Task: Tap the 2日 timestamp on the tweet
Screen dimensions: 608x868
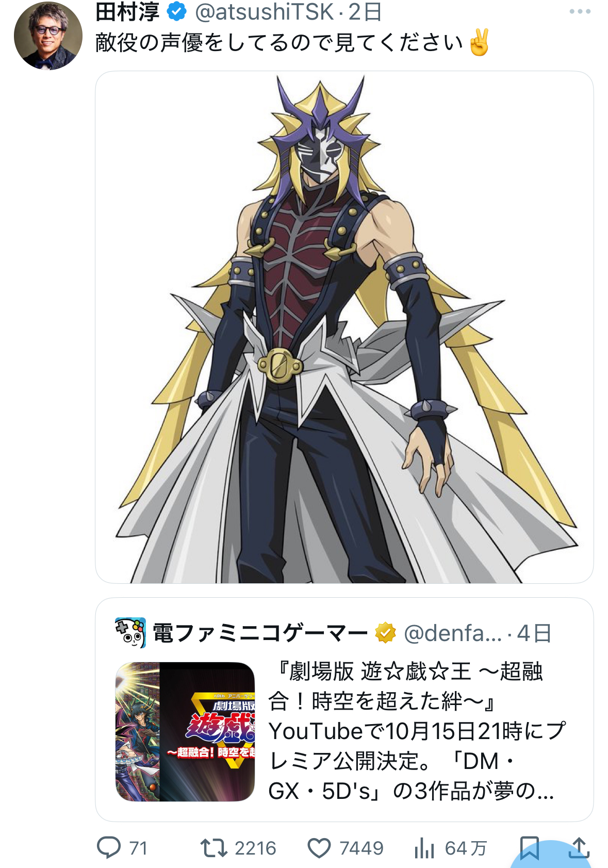Action: pyautogui.click(x=365, y=12)
